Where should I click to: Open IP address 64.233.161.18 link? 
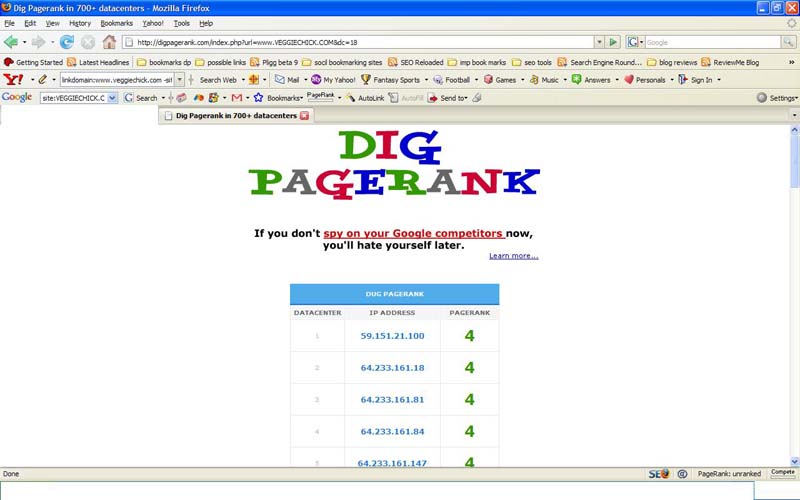[x=392, y=368]
